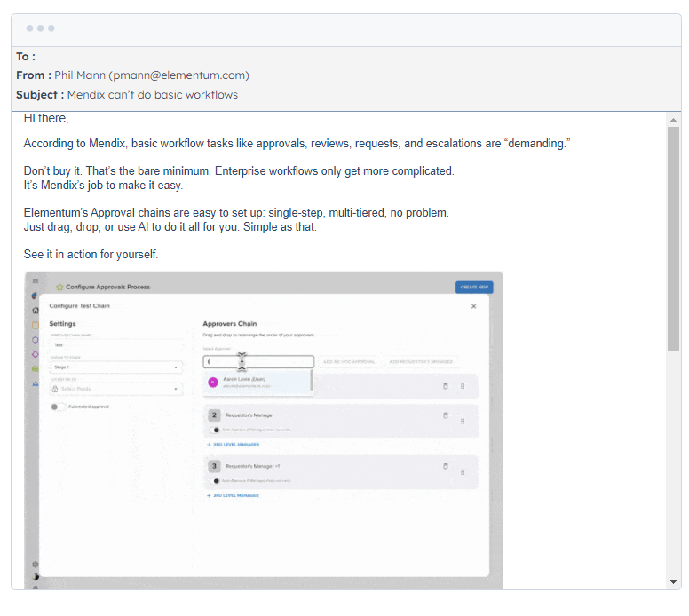Delete step 2 Requestor's Manager via trash icon

[445, 415]
